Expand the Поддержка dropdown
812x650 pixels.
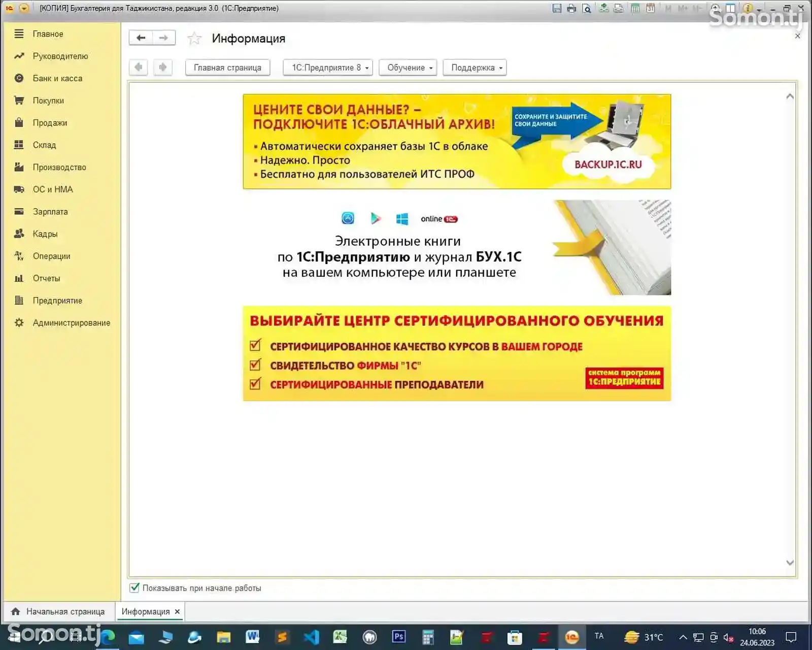(x=475, y=68)
